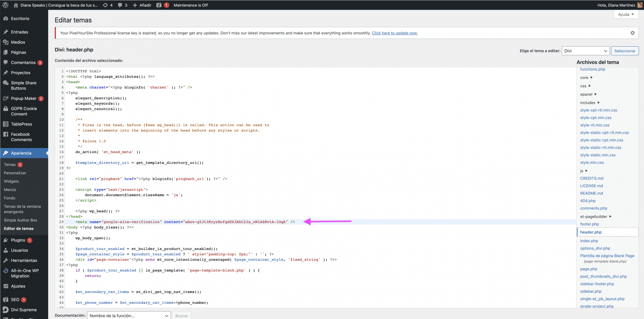Click the plus Añadir icon
The width and height of the screenshot is (644, 319).
[x=135, y=5]
